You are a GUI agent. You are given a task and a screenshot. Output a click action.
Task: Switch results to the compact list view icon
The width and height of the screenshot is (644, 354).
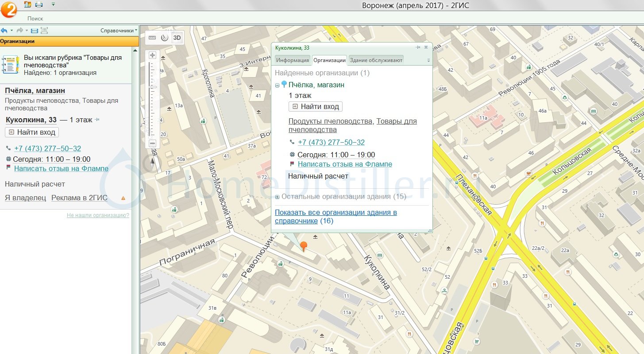click(x=34, y=31)
